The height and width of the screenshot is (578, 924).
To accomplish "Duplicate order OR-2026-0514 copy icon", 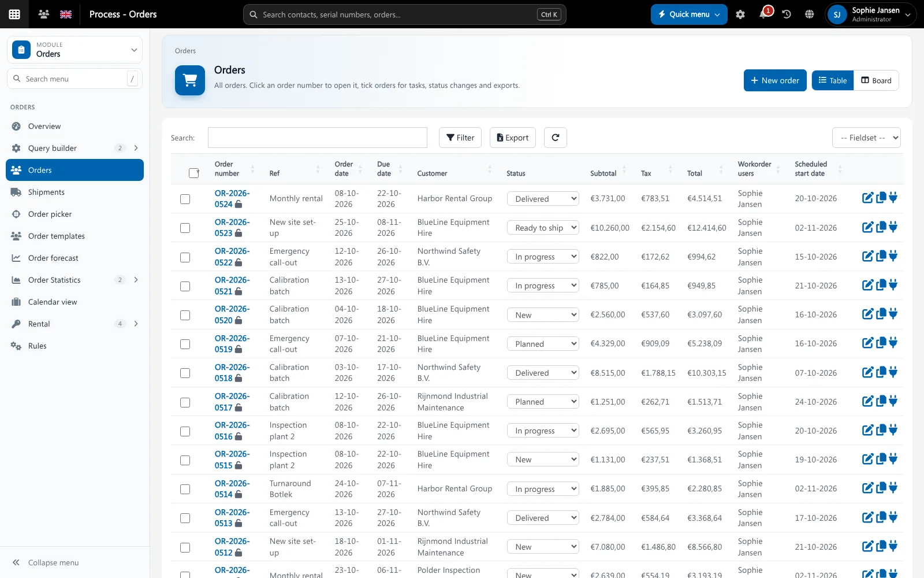I will coord(881,488).
